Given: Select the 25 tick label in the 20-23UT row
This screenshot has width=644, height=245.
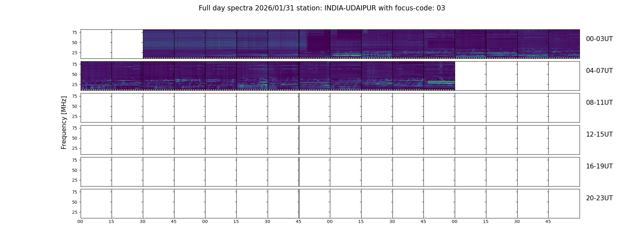Looking at the screenshot, I should tap(75, 212).
